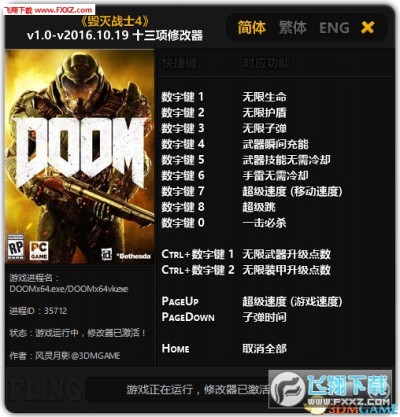
Task: Click the id Software logo icon
Action: [107, 255]
